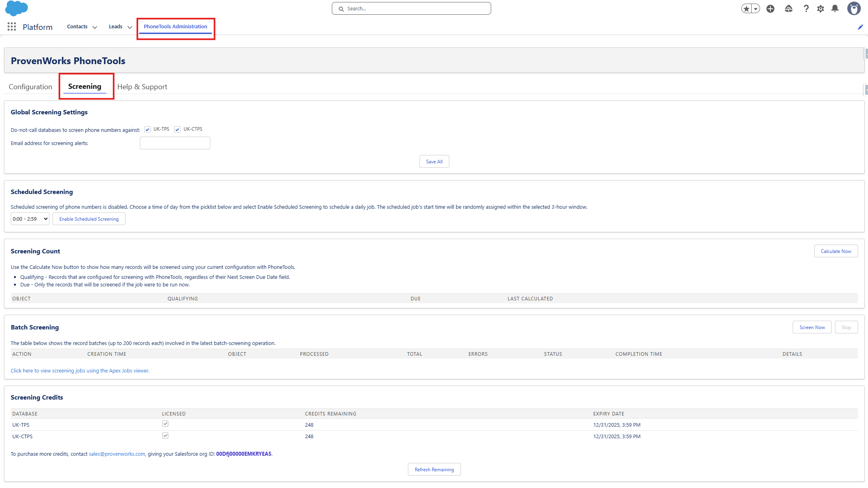Uncheck the UK-CTPS database checkbox
Viewport: 868px width, 488px height.
(177, 129)
